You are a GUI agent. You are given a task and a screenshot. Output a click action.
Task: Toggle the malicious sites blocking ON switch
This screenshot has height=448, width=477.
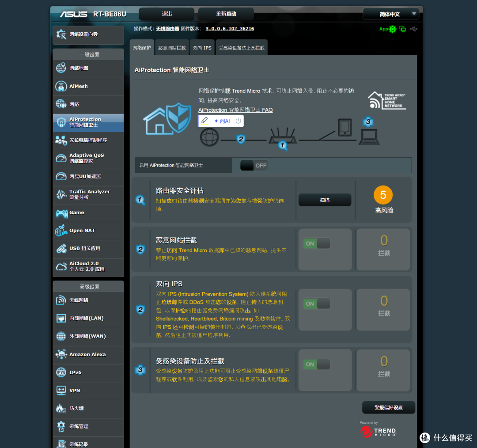pos(317,243)
